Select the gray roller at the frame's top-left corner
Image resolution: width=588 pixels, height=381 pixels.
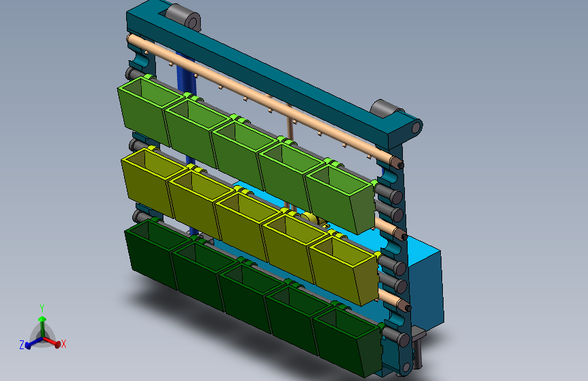(183, 17)
